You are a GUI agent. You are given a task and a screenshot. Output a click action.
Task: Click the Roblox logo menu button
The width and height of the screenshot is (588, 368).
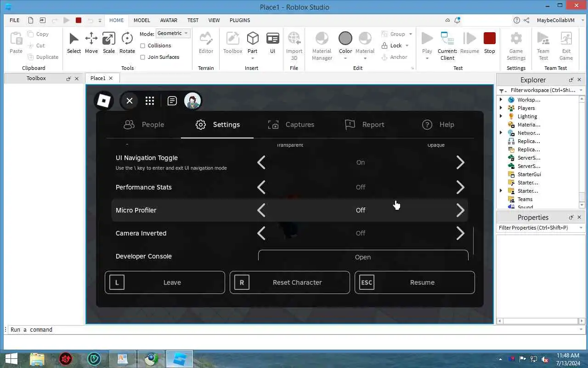(104, 101)
